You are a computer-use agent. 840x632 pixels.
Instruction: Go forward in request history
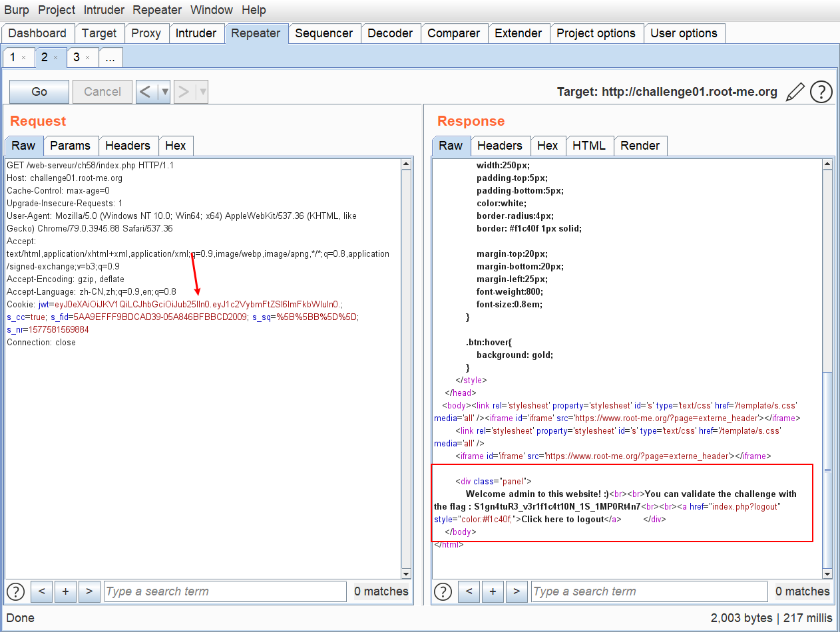(x=184, y=91)
